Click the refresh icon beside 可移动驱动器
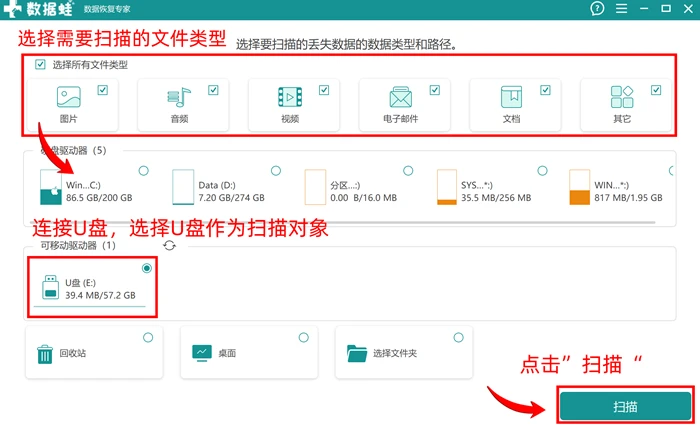700x427 pixels. point(169,245)
